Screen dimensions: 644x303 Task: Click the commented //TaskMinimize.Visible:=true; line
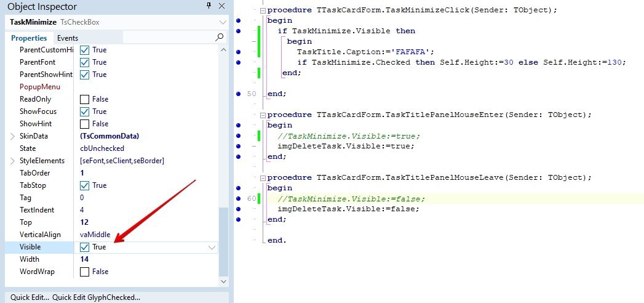tap(349, 135)
